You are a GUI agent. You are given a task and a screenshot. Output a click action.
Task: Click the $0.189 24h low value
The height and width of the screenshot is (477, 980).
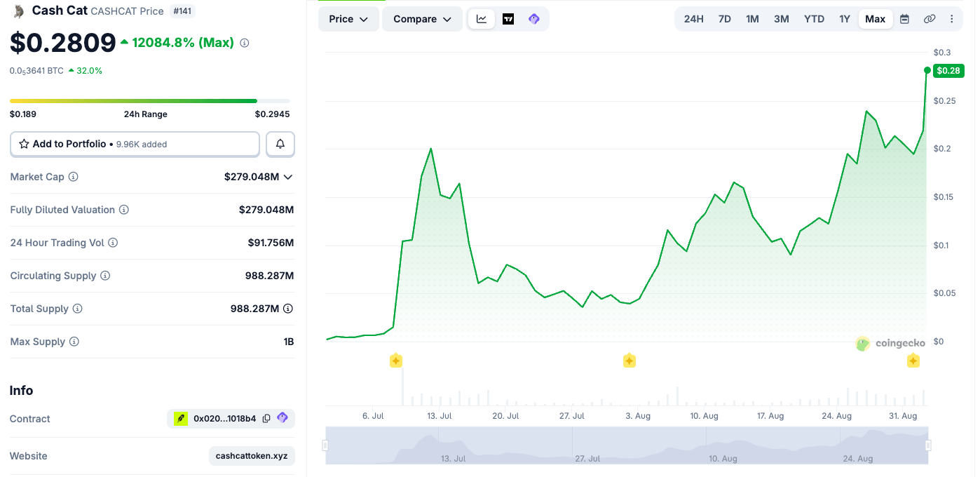23,114
